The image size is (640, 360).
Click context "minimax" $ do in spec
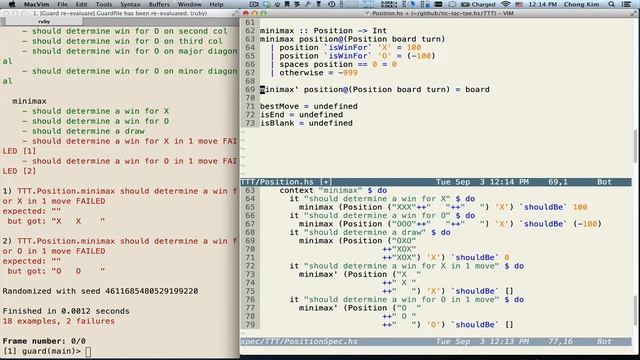click(x=333, y=190)
